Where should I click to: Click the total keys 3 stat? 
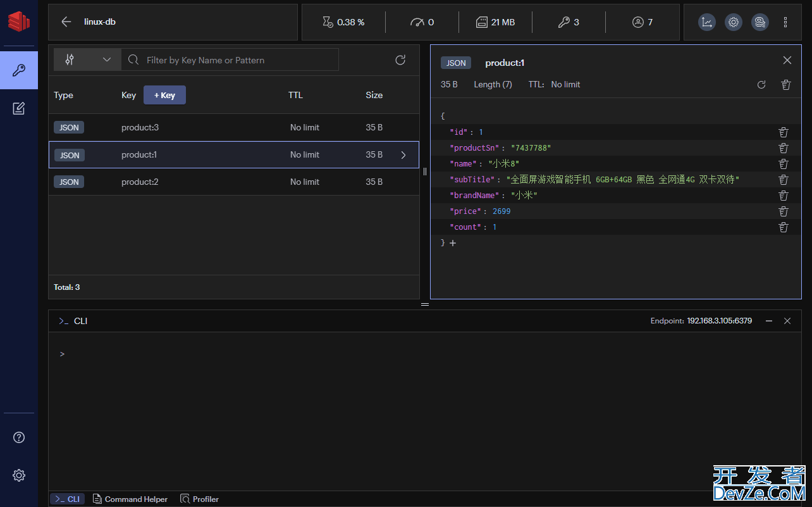click(569, 22)
